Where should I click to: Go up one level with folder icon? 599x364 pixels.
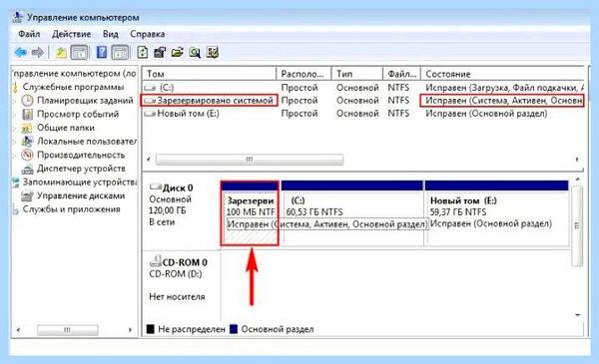tap(61, 52)
